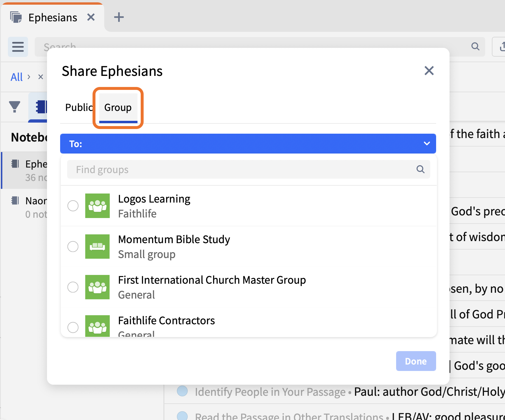
Task: Switch to the Group tab
Action: coord(118,107)
